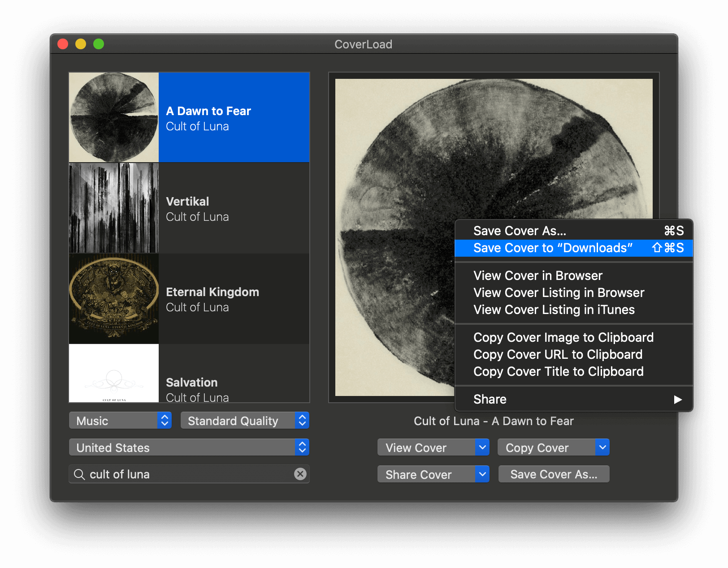Minimize the window with yellow button
728x568 pixels.
81,44
